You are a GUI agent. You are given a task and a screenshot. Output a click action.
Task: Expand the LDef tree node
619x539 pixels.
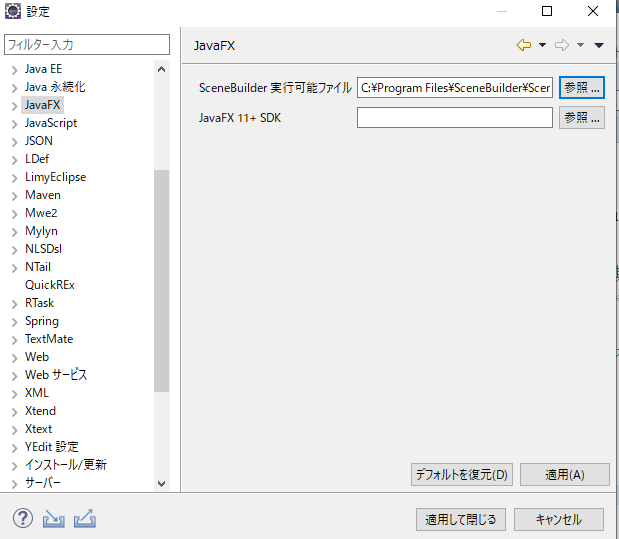[15, 160]
